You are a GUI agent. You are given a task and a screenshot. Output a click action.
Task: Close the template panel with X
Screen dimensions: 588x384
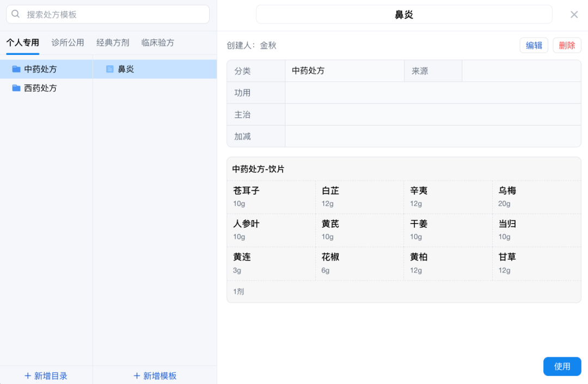pos(574,15)
